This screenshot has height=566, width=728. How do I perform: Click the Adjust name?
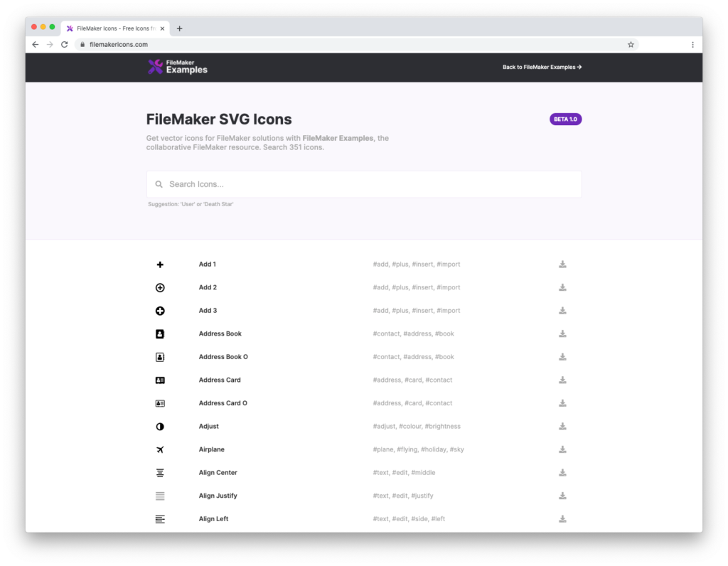(x=208, y=426)
